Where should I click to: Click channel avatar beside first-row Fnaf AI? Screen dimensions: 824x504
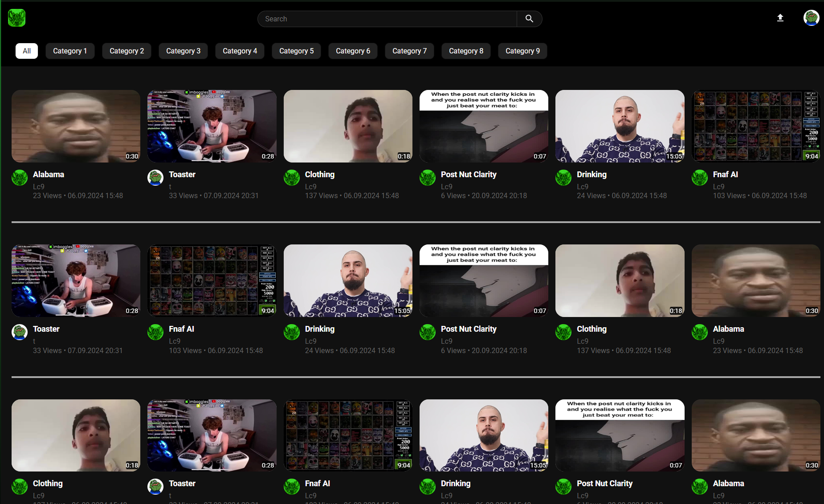pos(699,178)
